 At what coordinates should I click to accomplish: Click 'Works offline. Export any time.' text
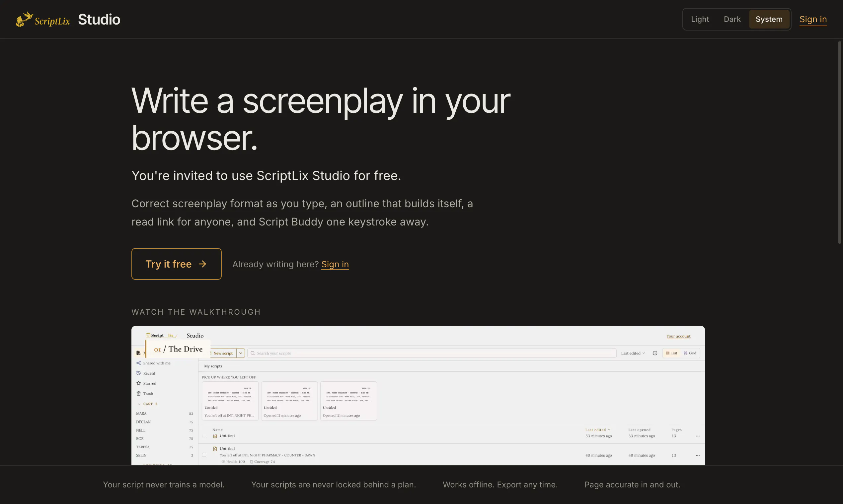(x=500, y=485)
